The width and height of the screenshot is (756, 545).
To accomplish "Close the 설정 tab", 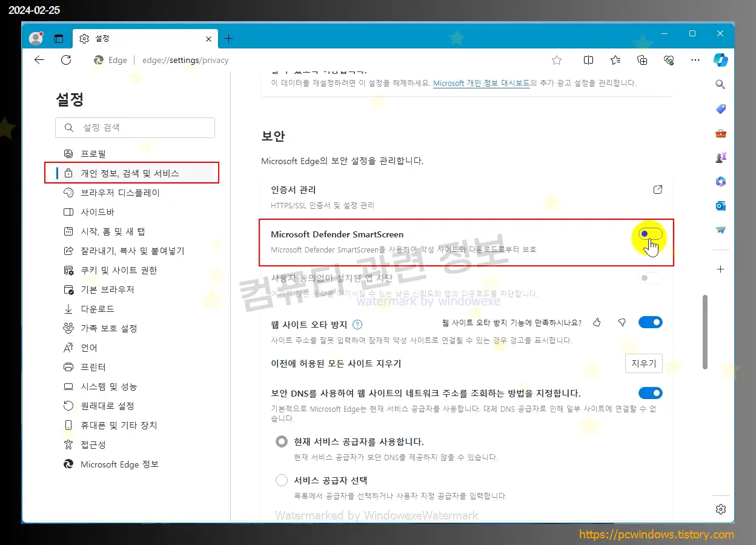I will point(208,39).
